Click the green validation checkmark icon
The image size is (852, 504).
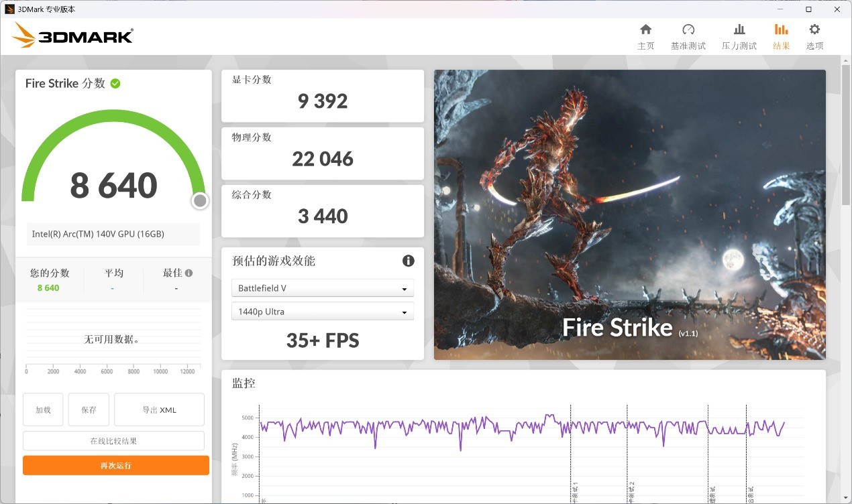pyautogui.click(x=115, y=84)
